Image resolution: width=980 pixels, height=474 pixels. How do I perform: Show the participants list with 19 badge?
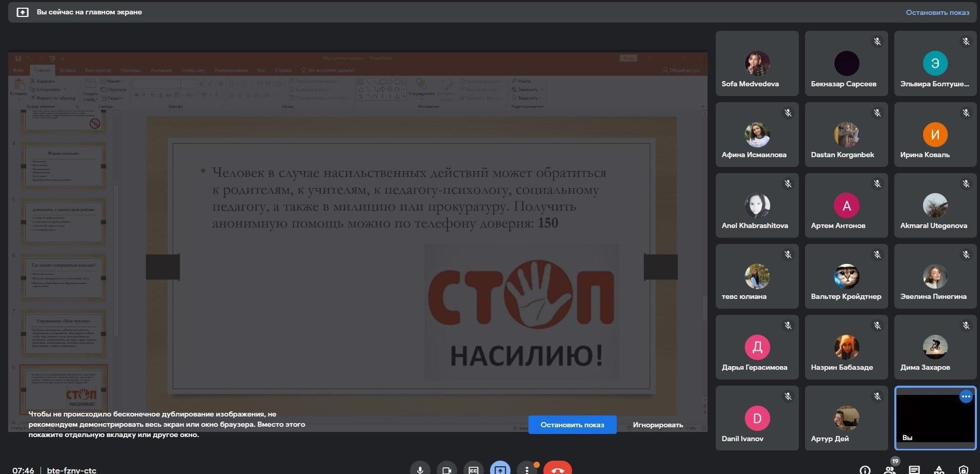890,468
